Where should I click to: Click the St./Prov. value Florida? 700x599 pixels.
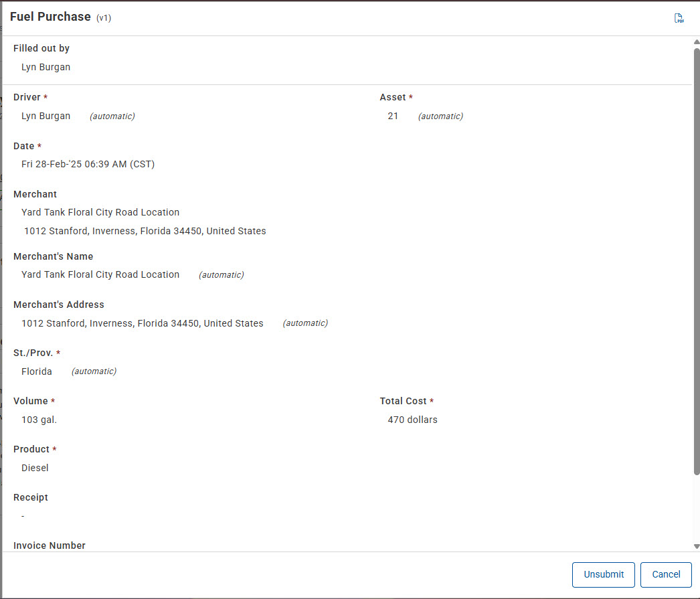coord(37,371)
